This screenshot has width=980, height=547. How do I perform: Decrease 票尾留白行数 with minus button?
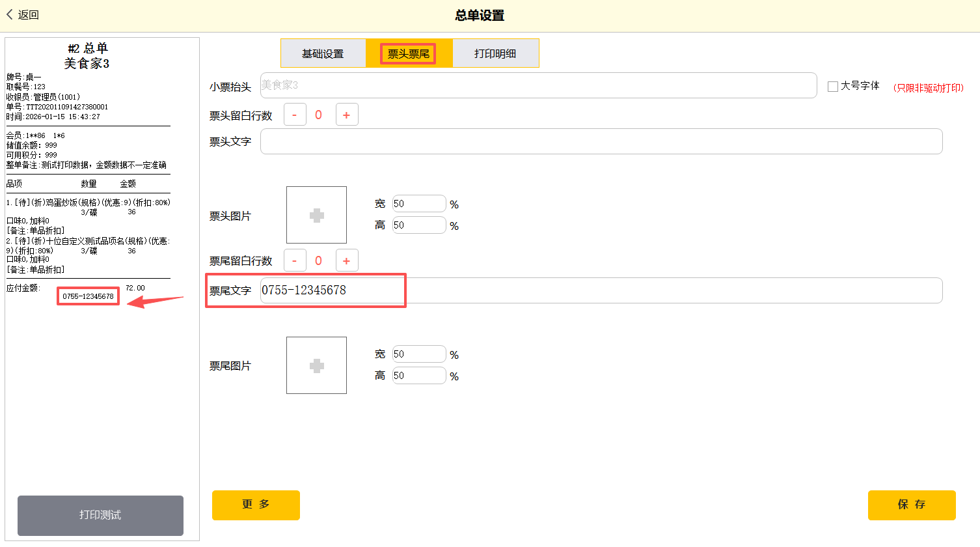[x=295, y=261]
